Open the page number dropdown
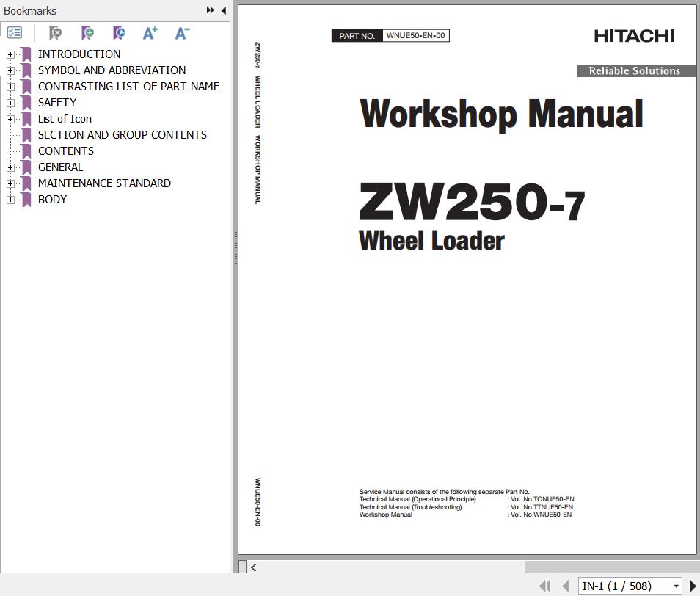The height and width of the screenshot is (596, 700). pos(676,586)
